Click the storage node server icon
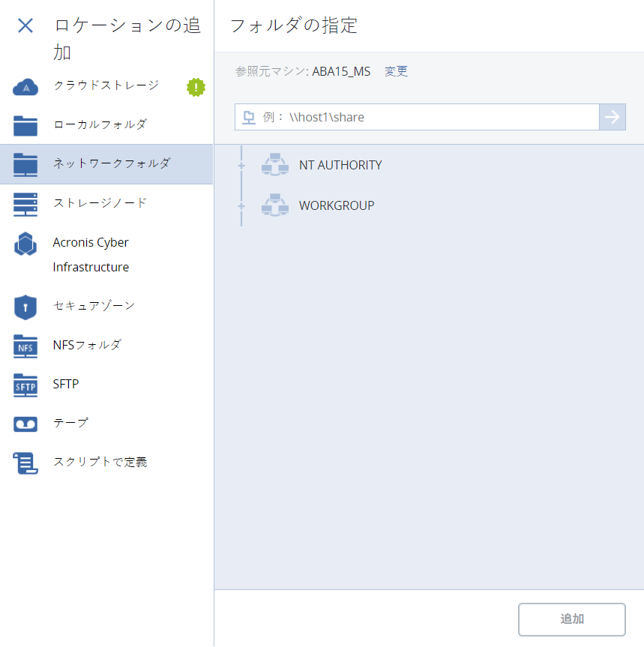The image size is (644, 647). pyautogui.click(x=25, y=204)
